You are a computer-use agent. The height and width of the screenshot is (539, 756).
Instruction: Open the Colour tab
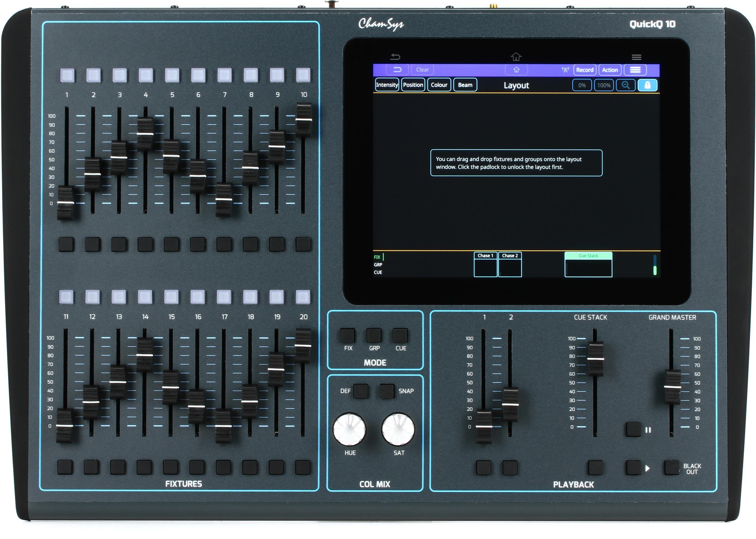click(439, 85)
